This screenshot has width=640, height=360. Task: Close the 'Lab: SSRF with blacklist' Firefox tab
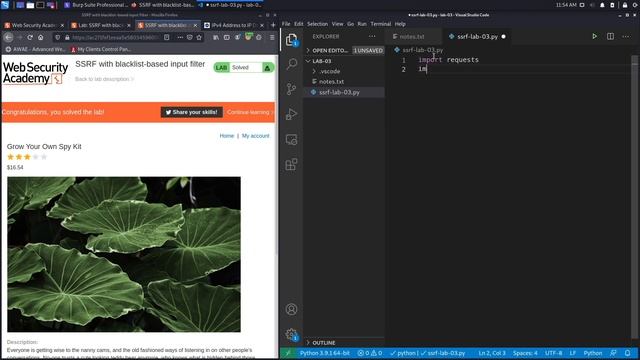pyautogui.click(x=129, y=25)
